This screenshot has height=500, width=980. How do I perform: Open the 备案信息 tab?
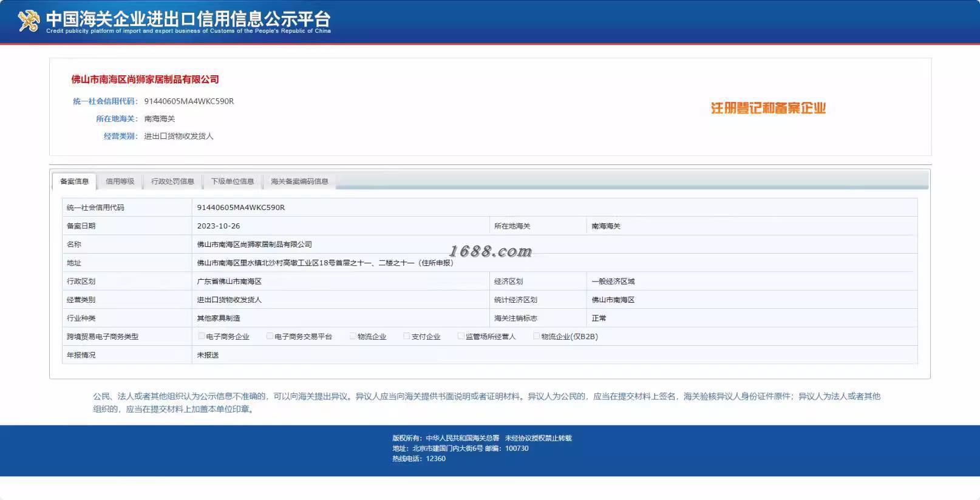74,181
